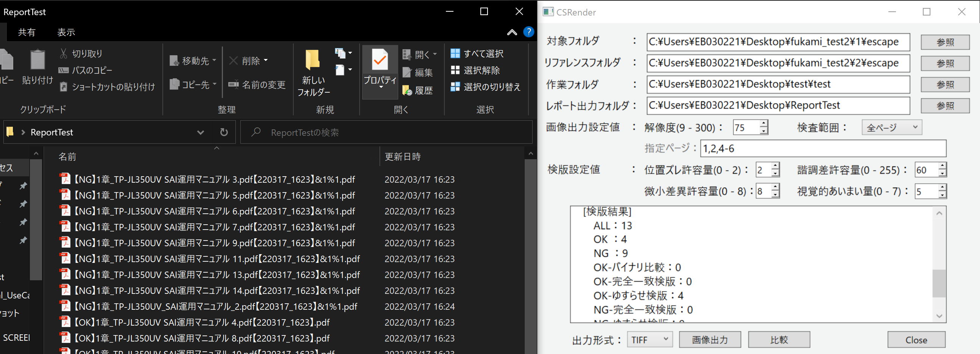Select the 切り取り (Cut) icon
Image resolution: width=980 pixels, height=354 pixels.
pos(64,53)
